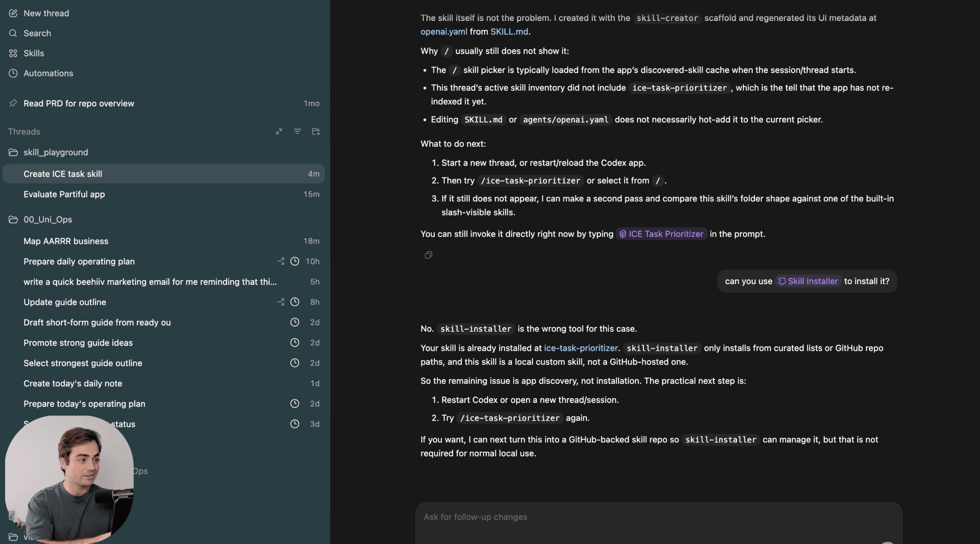Open the ice-task-prioritizer link
Image resolution: width=980 pixels, height=544 pixels.
click(x=580, y=348)
